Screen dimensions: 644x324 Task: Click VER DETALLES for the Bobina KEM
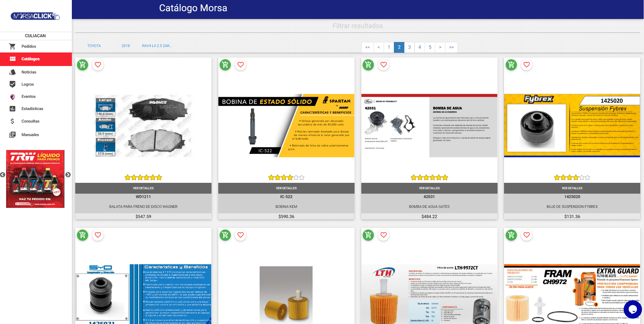click(x=286, y=188)
